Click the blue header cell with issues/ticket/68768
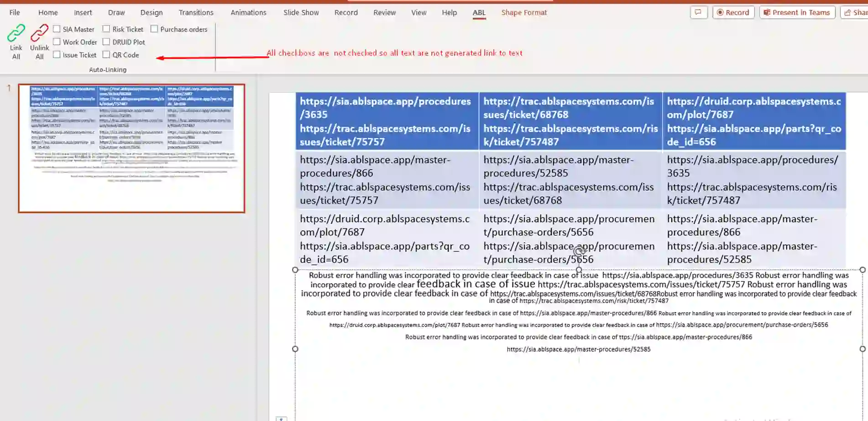Image resolution: width=868 pixels, height=421 pixels. [x=570, y=121]
